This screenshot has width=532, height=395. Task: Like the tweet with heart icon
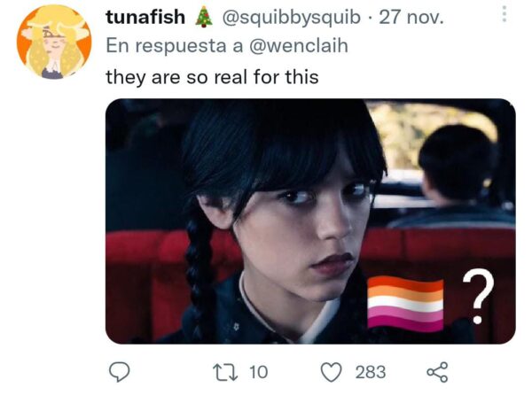pyautogui.click(x=331, y=372)
